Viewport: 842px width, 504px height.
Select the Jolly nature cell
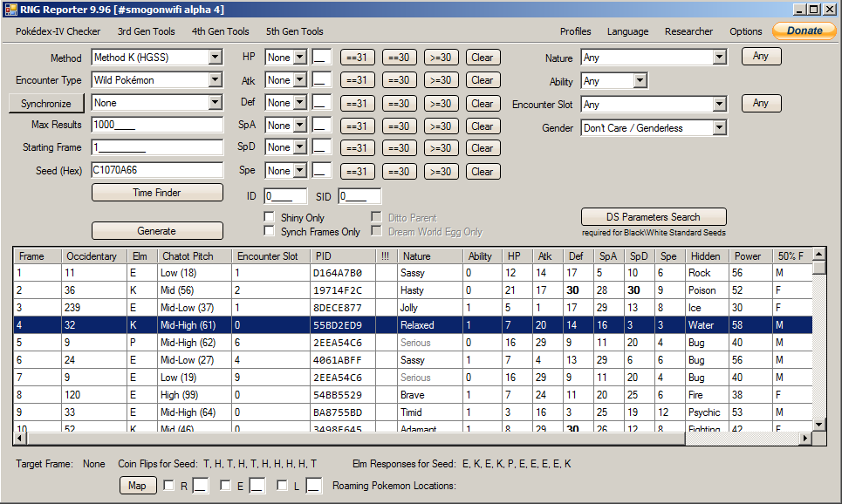(430, 308)
